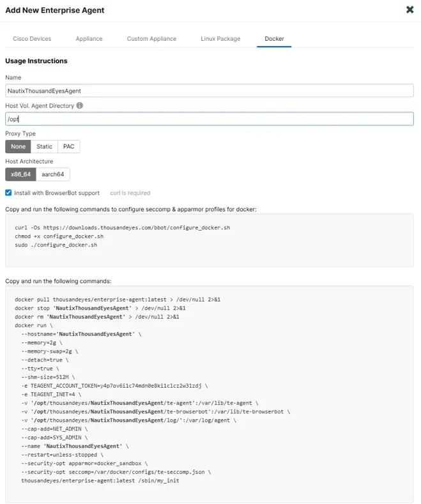421x504 pixels.
Task: Set Proxy Type to None
Action: coord(18,146)
